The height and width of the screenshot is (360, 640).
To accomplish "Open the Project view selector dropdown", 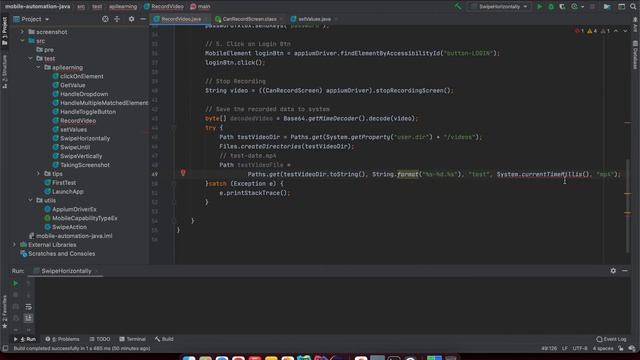I will 31,19.
